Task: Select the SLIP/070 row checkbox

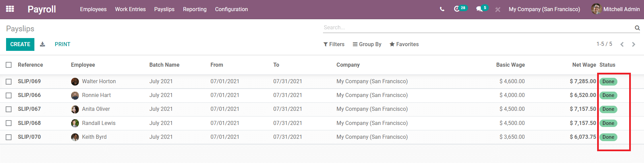Action: (9, 137)
